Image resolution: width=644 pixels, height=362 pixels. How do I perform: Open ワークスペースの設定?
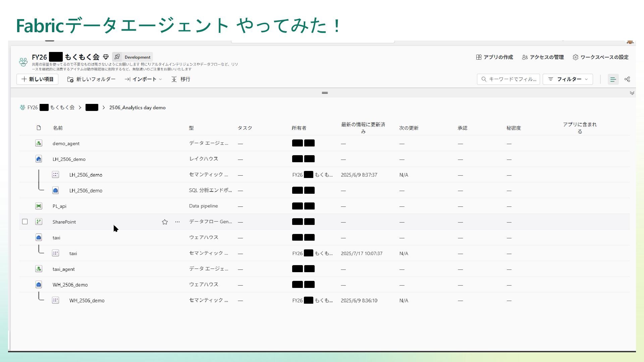point(600,57)
